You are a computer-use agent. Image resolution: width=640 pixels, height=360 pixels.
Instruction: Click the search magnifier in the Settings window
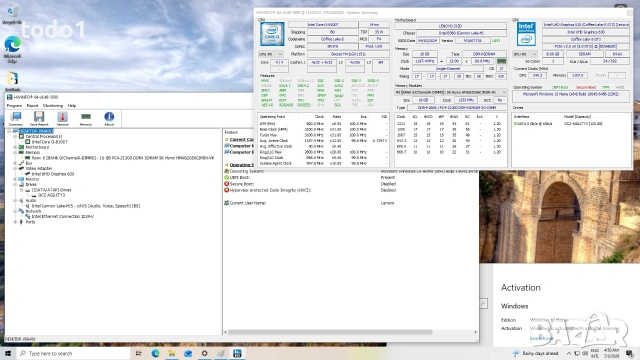point(483,303)
